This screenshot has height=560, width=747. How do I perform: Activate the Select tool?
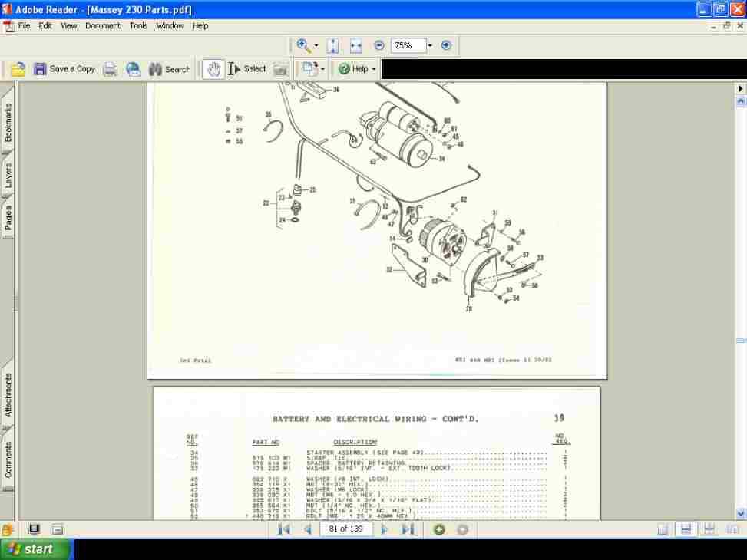point(248,68)
